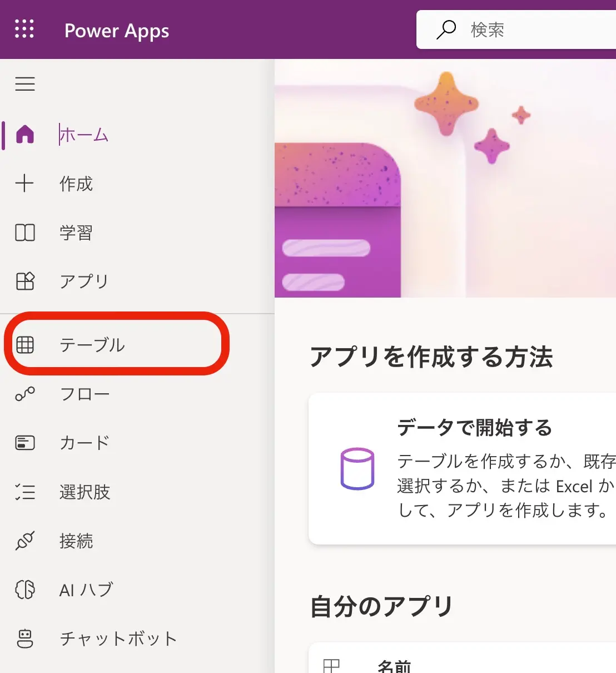Viewport: 616px width, 673px height.
Task: Collapse the left navigation hamburger menu
Action: coord(25,84)
